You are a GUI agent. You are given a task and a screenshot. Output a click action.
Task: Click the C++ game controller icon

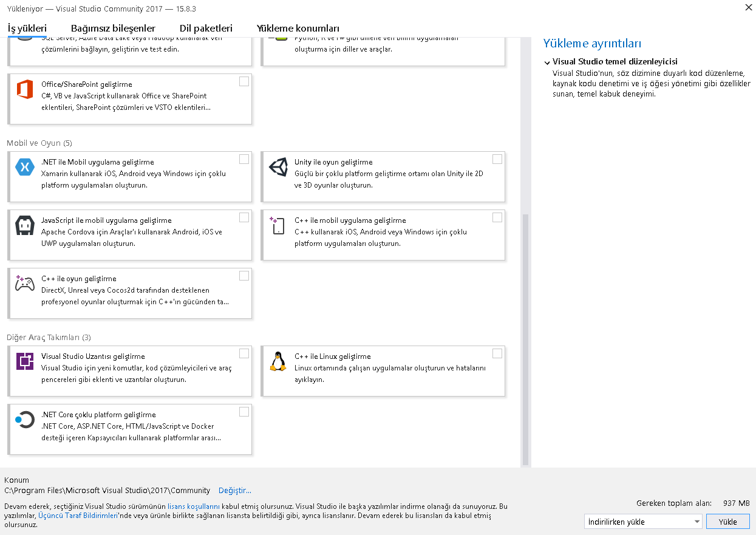tap(25, 284)
